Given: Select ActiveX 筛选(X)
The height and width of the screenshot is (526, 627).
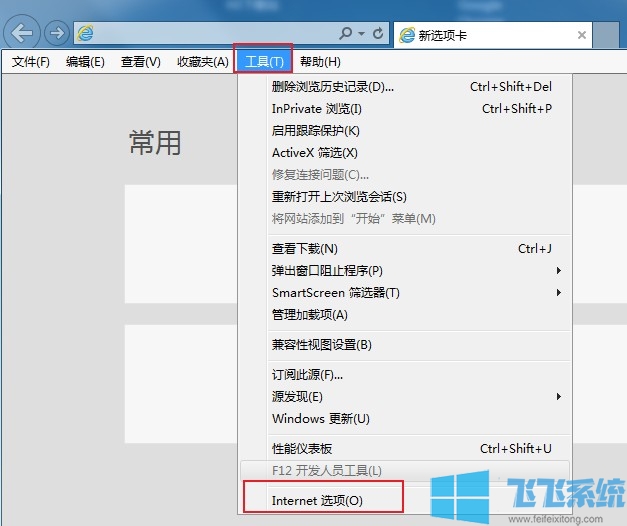Looking at the screenshot, I should (405, 153).
